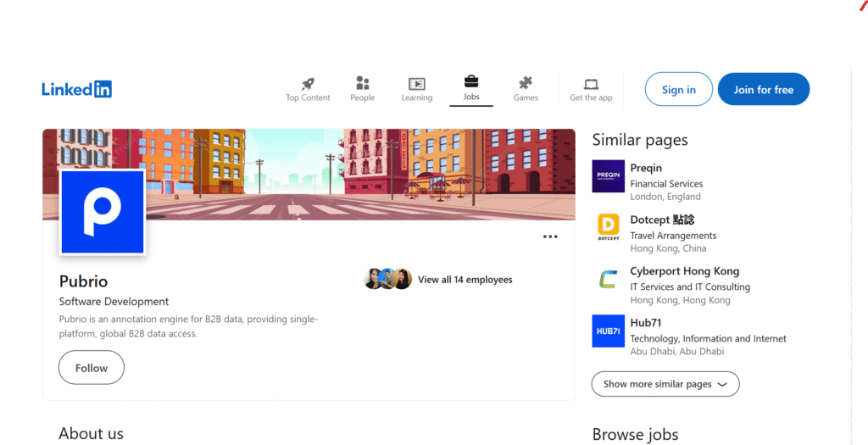Click the LinkedIn logo
This screenshot has height=445, width=868.
(76, 89)
